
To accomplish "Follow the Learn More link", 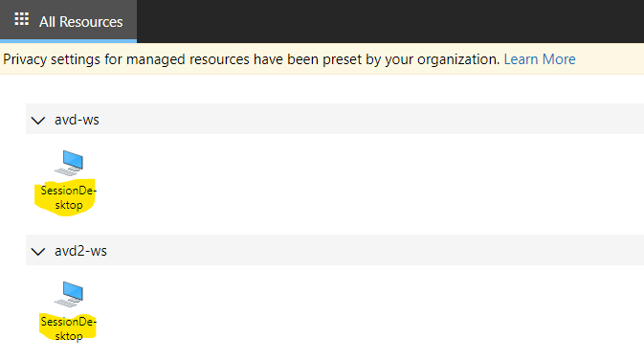I will point(540,59).
